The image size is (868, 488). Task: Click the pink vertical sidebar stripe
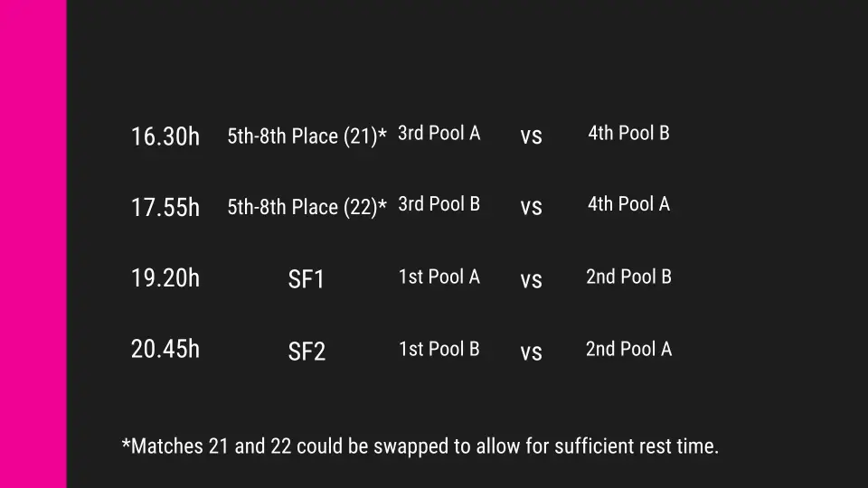tap(33, 244)
